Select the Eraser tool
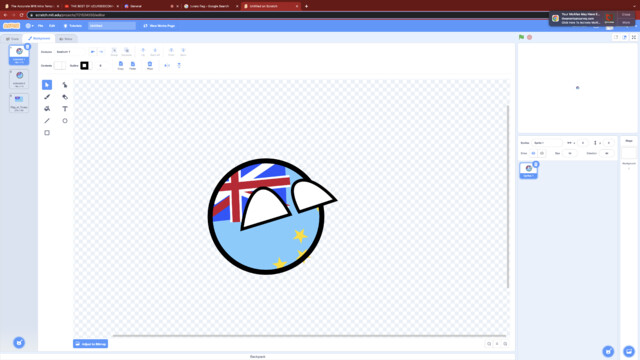The width and height of the screenshot is (640, 360). click(64, 97)
